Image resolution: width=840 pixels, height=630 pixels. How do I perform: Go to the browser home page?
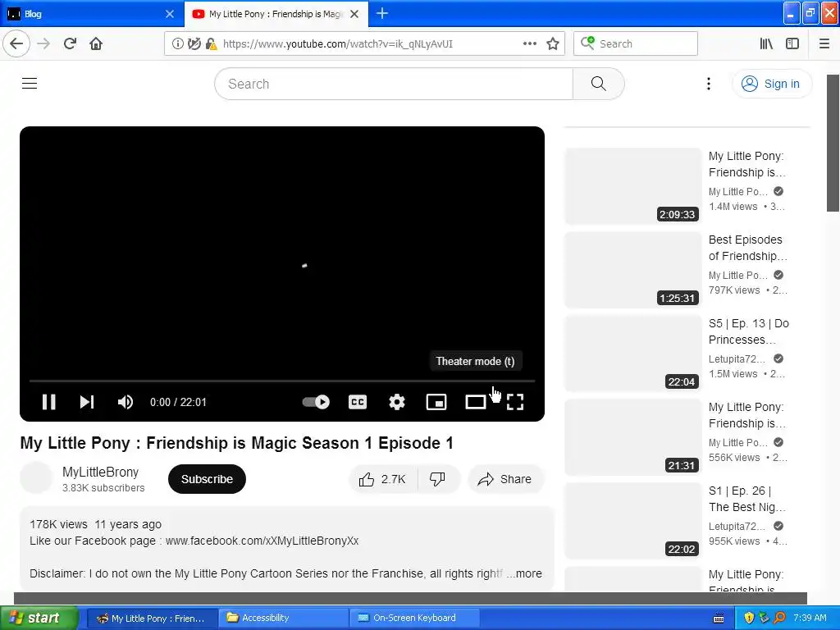click(96, 43)
